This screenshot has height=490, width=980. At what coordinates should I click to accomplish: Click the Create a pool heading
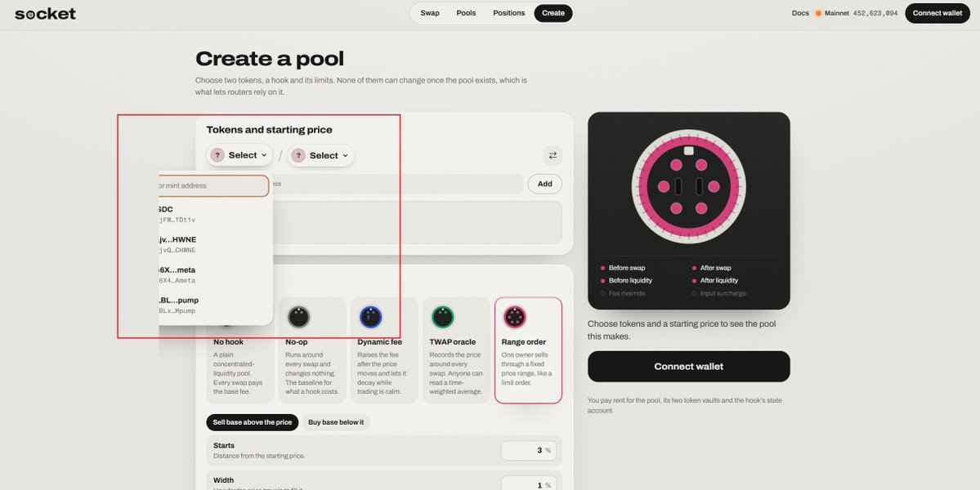click(x=270, y=59)
